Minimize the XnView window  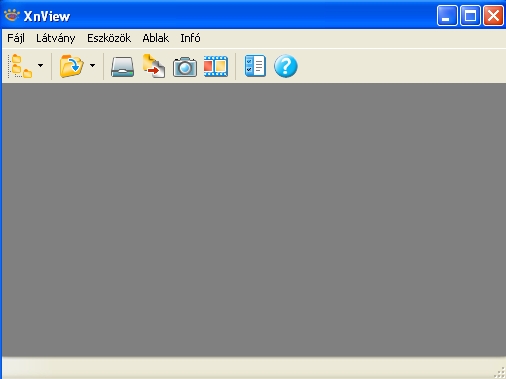click(447, 15)
